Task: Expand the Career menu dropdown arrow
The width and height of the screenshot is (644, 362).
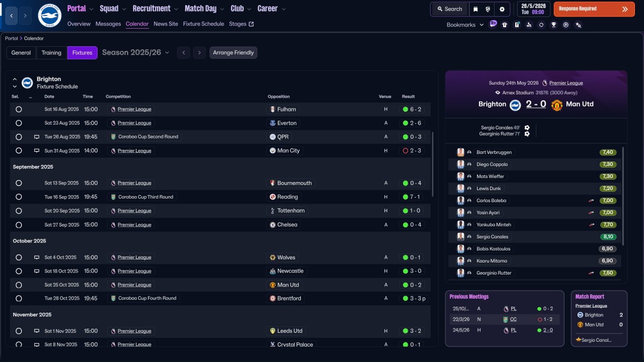Action: pos(283,9)
